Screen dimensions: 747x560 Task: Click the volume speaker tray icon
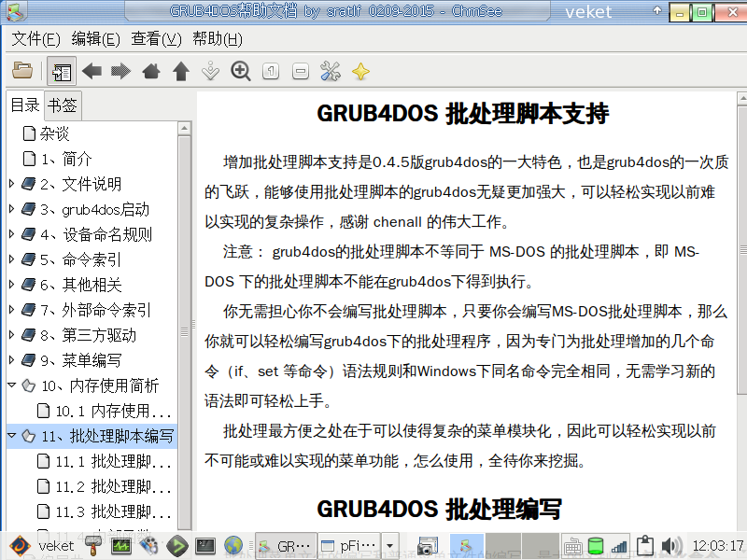tap(670, 546)
